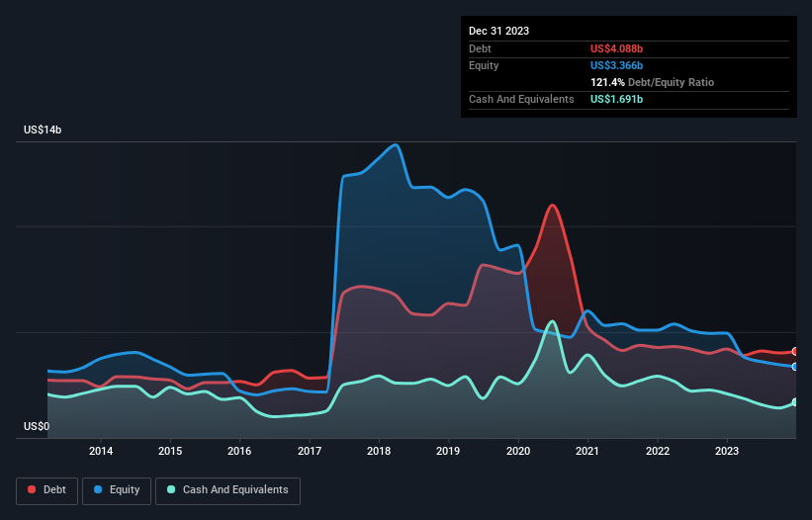The image size is (812, 520).
Task: Click the 2016 x-axis label
Action: coord(239,451)
